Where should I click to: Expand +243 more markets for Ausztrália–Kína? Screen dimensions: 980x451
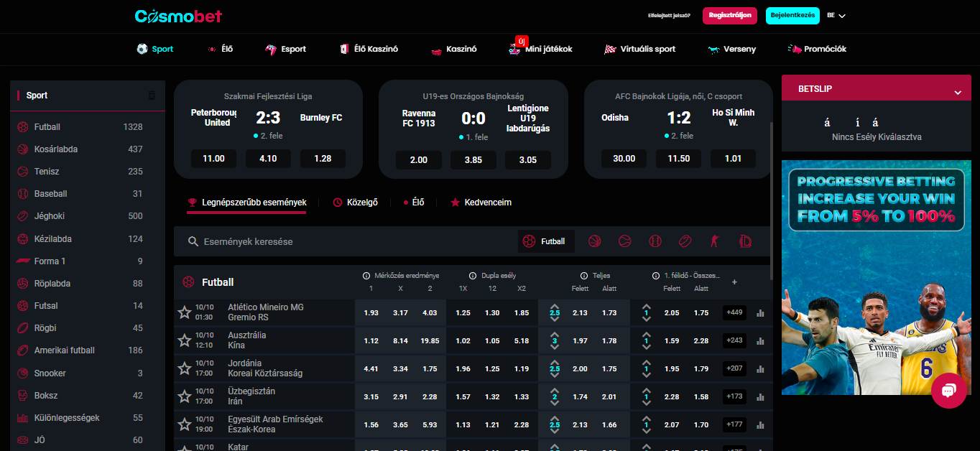tap(735, 340)
